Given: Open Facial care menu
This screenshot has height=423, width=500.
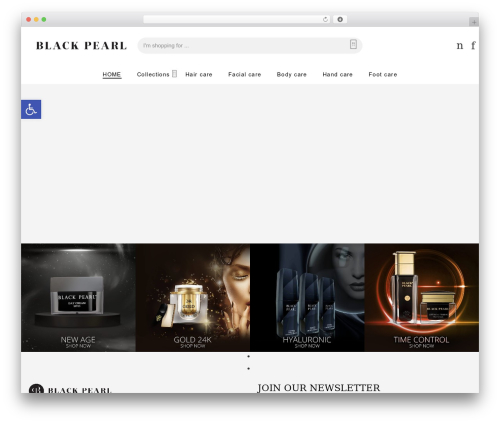Looking at the screenshot, I should (244, 74).
